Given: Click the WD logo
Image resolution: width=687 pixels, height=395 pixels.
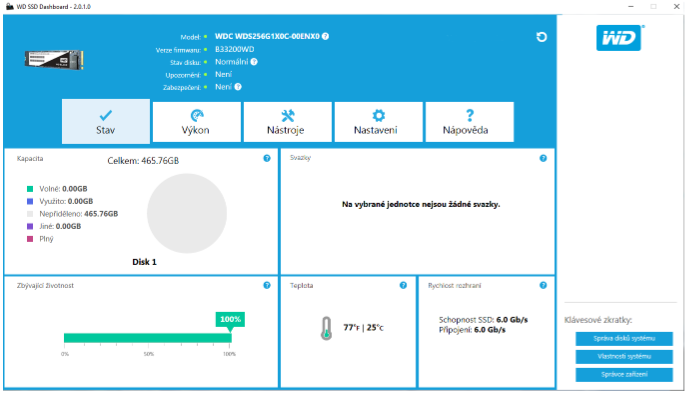Looking at the screenshot, I should click(x=619, y=38).
